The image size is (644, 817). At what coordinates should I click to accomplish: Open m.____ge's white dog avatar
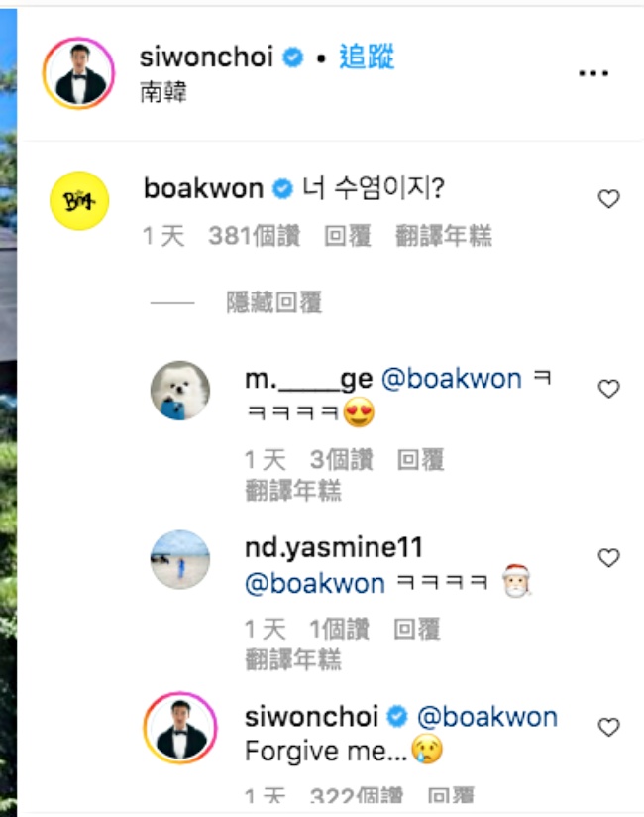(x=180, y=391)
